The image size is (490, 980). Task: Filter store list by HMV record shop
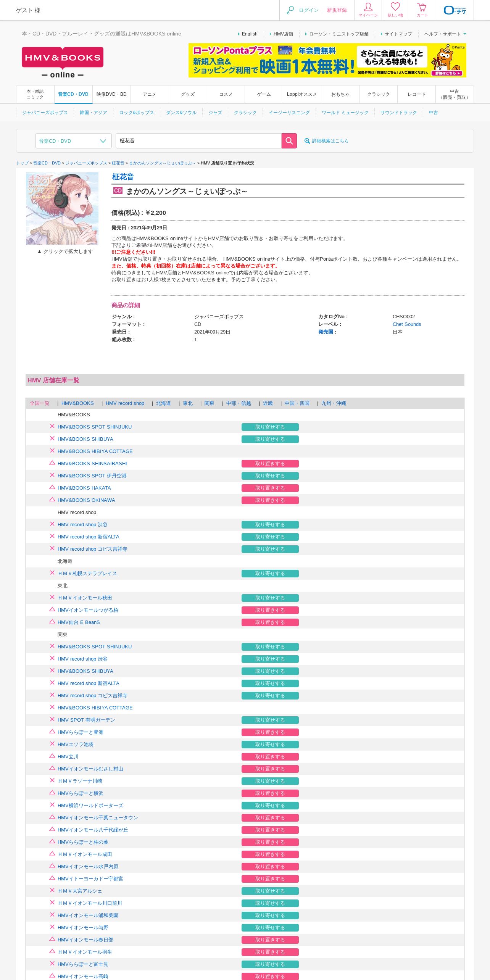[125, 403]
